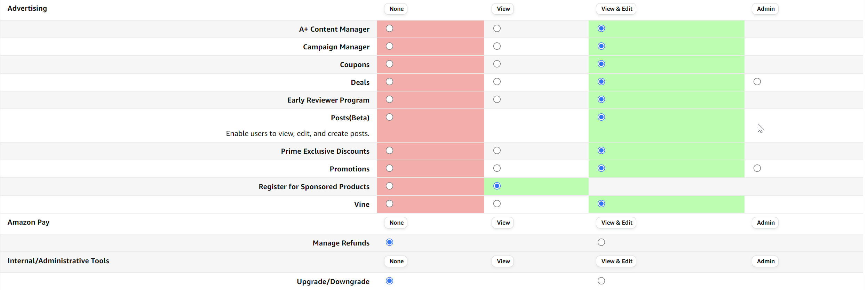Select None for Early Reviewer Program

[x=389, y=99]
